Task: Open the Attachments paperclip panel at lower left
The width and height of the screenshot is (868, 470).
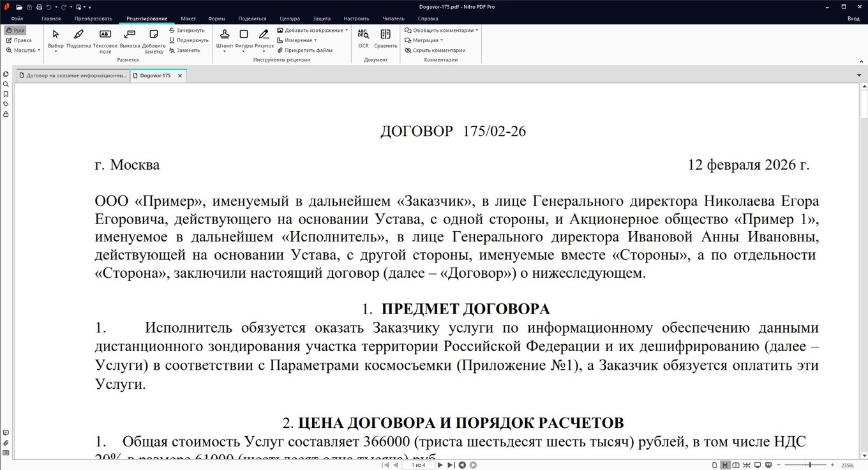Action: (x=6, y=443)
